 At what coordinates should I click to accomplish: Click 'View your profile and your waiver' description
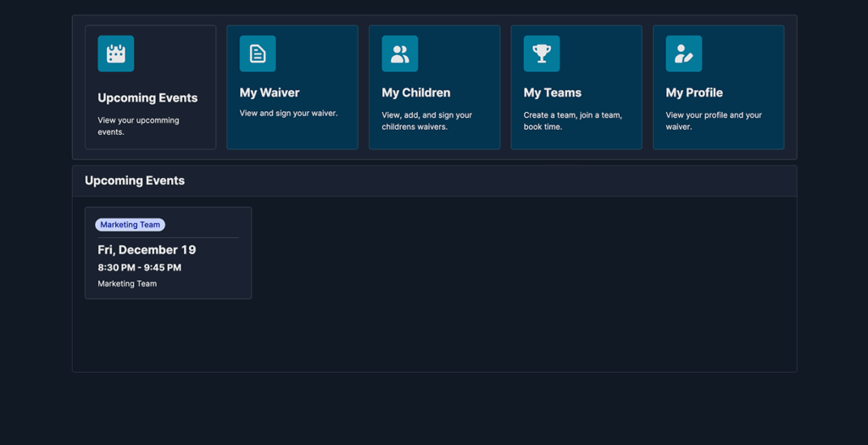coord(713,120)
